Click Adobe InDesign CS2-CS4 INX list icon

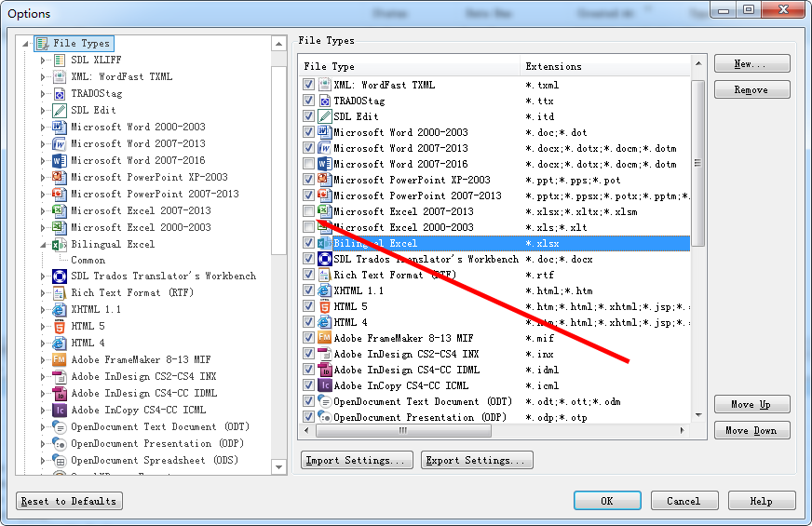(325, 354)
